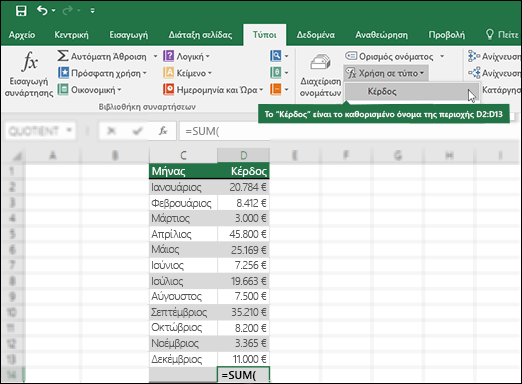Click the Εισαγωγή συνάρτησης fx icon
The image size is (522, 384).
[x=29, y=62]
